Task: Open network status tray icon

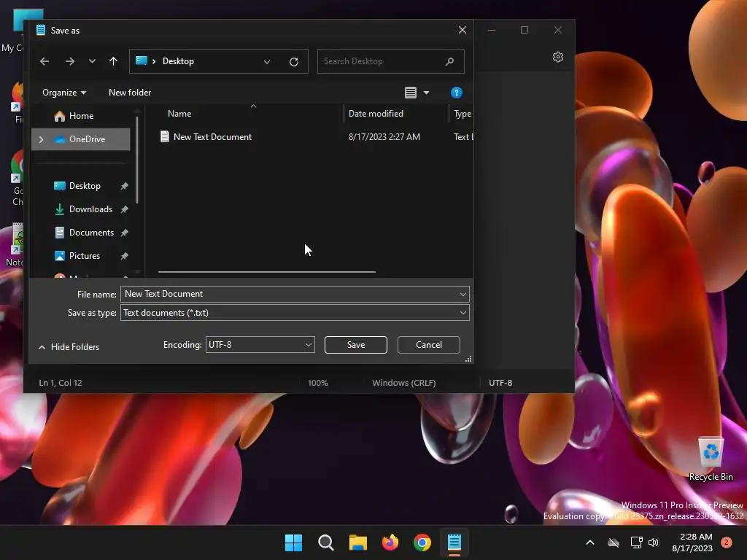Action: click(636, 542)
